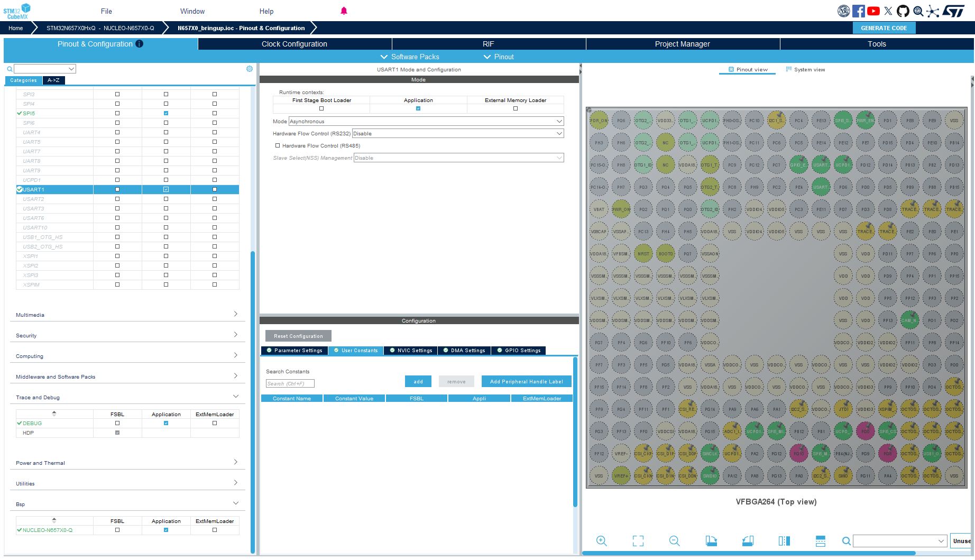Image resolution: width=975 pixels, height=560 pixels.
Task: Toggle Hardware Flow Control (RS485) checkbox
Action: [x=278, y=145]
